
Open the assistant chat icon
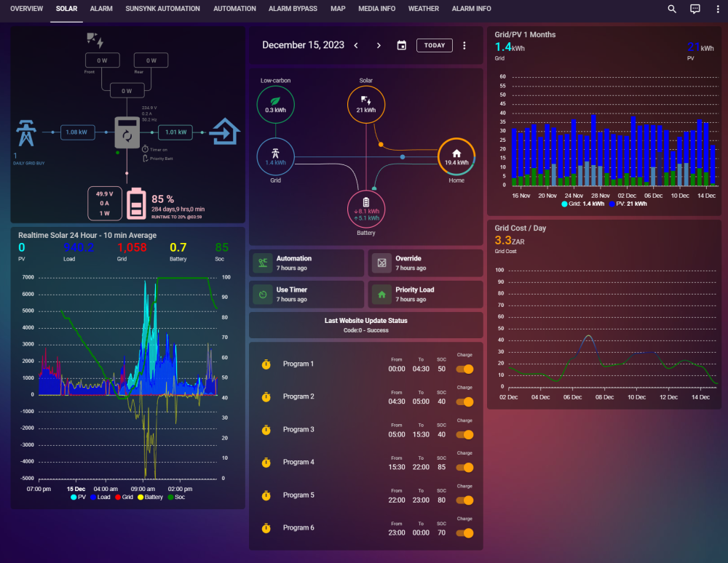click(x=695, y=9)
